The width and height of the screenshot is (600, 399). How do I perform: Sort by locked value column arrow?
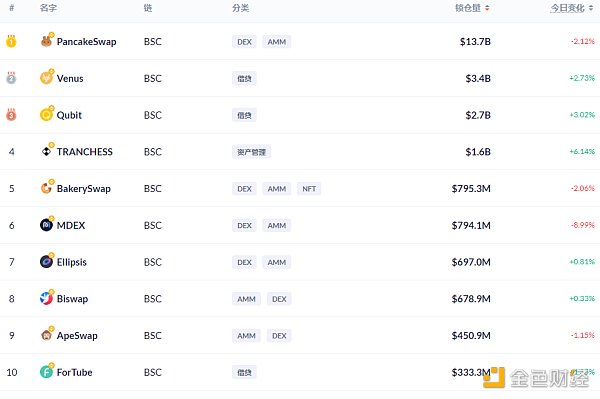(x=487, y=8)
